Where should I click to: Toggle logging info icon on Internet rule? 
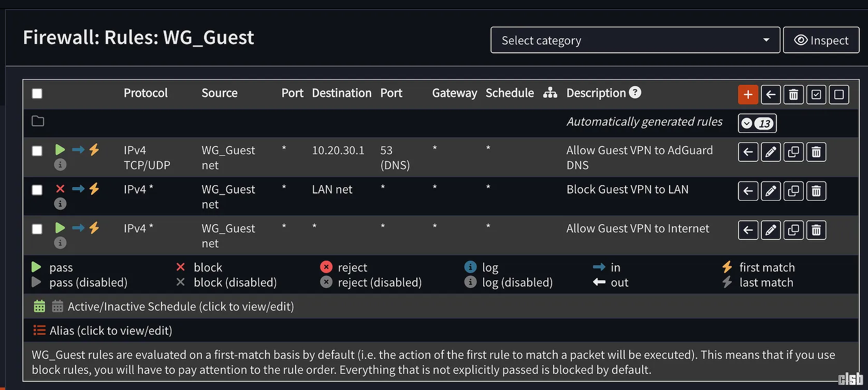[x=60, y=243]
